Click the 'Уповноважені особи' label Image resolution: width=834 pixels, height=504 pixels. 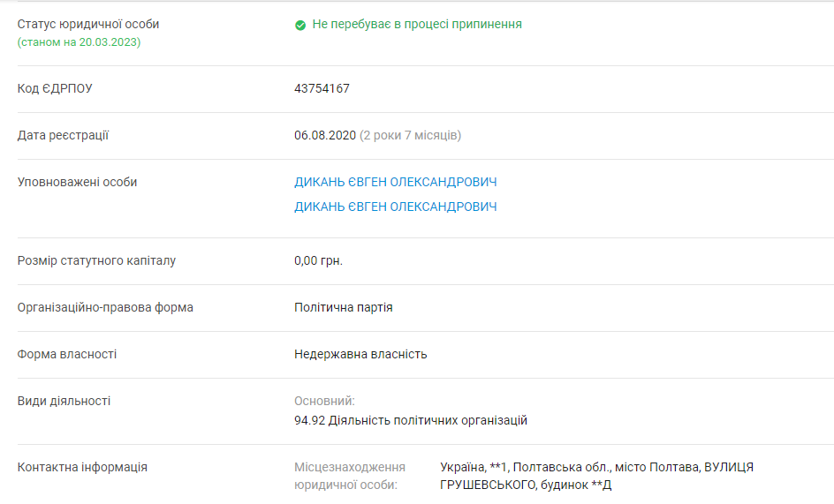77,182
